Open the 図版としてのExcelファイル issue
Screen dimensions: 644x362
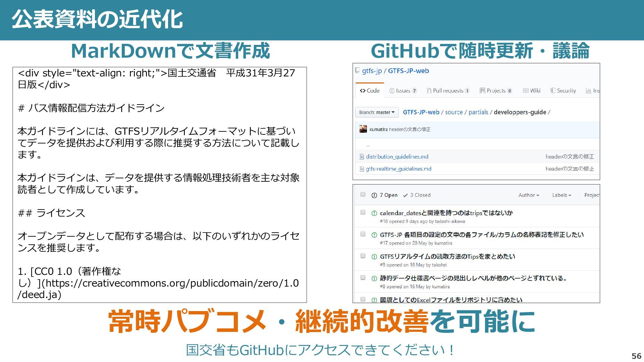[451, 300]
